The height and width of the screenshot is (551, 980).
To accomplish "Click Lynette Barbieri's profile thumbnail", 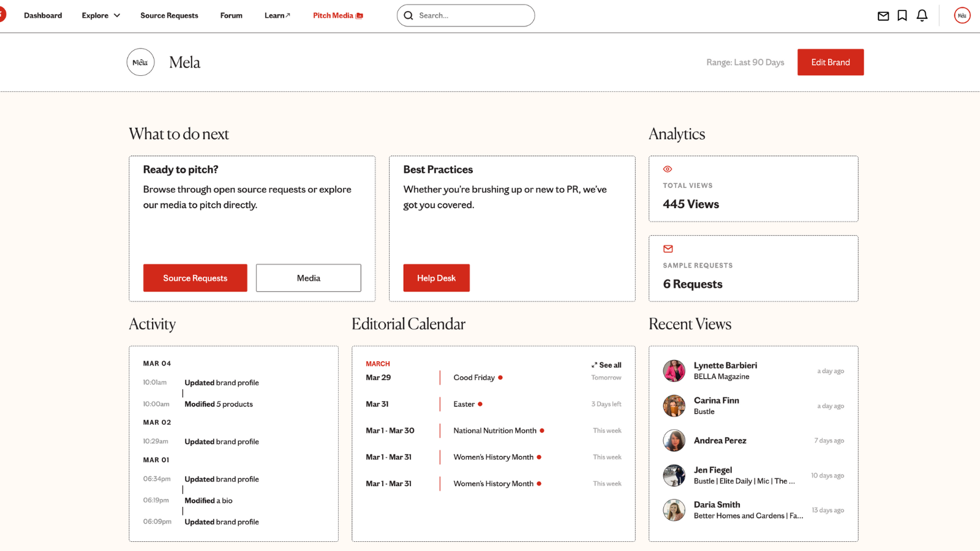I will click(674, 370).
